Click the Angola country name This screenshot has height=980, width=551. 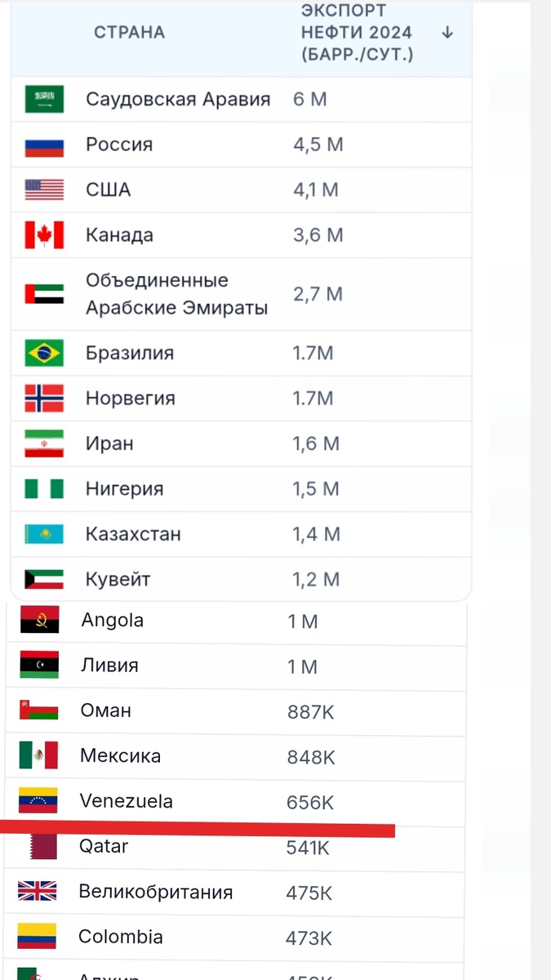pyautogui.click(x=113, y=620)
